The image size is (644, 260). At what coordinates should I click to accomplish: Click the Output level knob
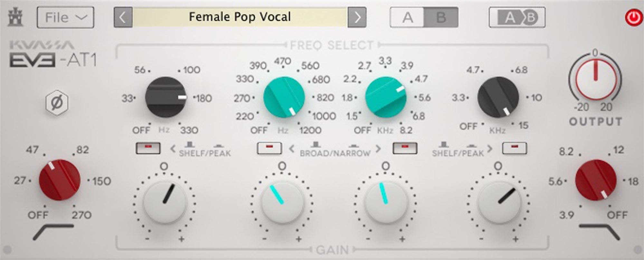pyautogui.click(x=595, y=79)
